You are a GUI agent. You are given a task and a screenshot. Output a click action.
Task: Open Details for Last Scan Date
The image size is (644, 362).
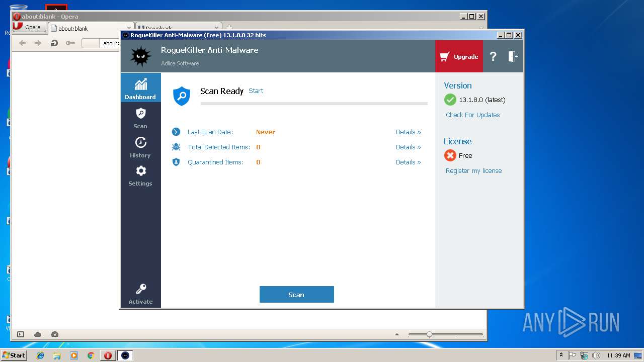coord(408,132)
